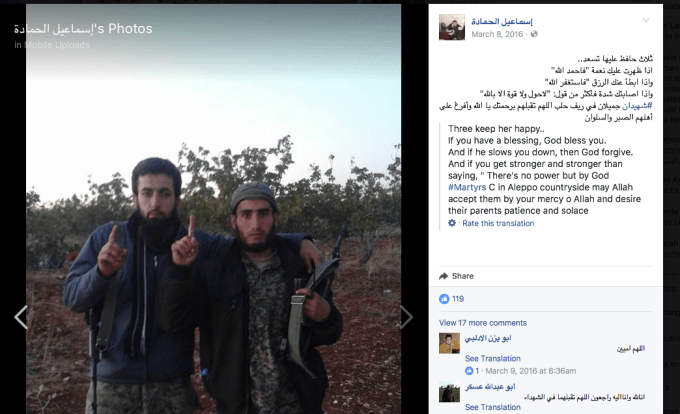This screenshot has width=680, height=414.
Task: Open the post options chevron menu
Action: [646, 20]
